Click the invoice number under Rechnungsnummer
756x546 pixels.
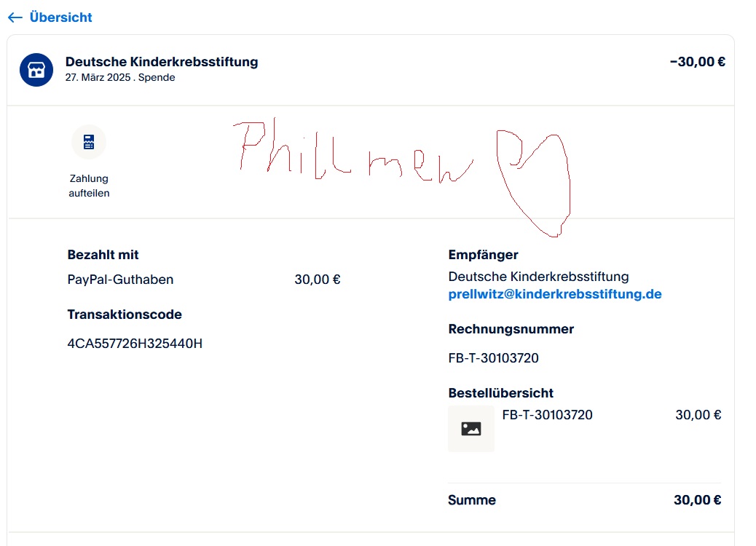coord(494,358)
